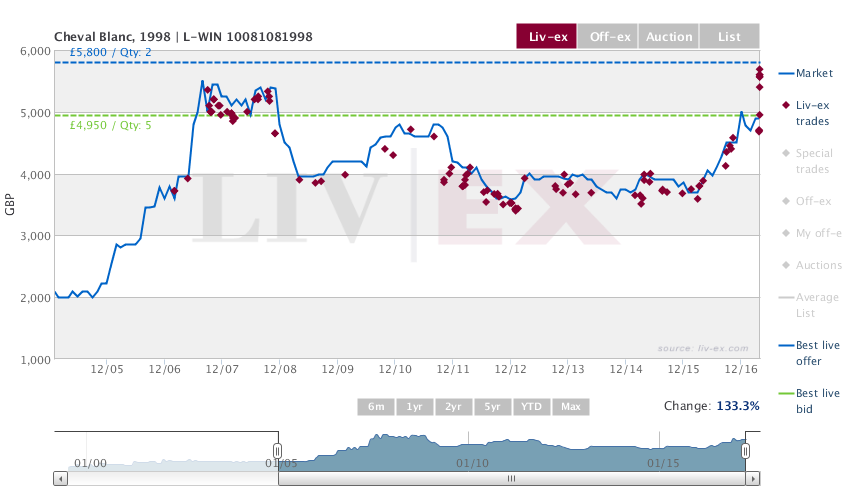Choose the 5yr range button
842x500 pixels.
click(492, 407)
